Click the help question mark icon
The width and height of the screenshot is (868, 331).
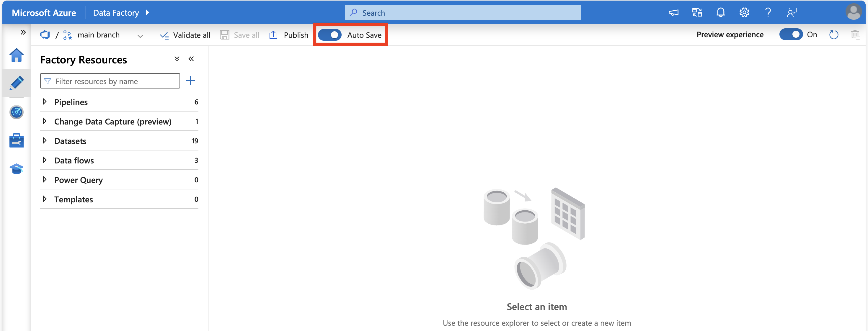772,12
